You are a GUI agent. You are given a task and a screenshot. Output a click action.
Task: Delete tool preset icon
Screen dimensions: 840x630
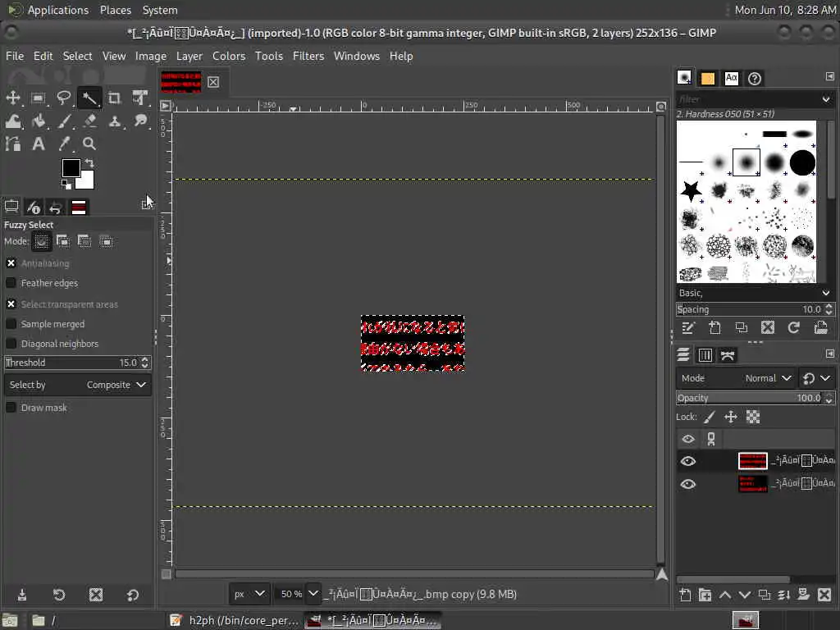pyautogui.click(x=96, y=595)
